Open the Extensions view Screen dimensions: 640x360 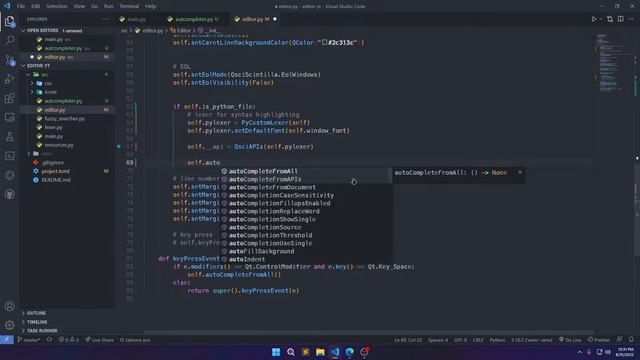click(9, 98)
